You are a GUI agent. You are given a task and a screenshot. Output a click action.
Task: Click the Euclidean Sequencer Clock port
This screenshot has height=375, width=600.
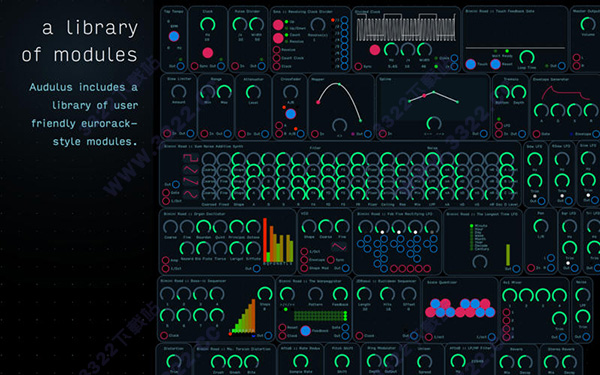tap(359, 336)
